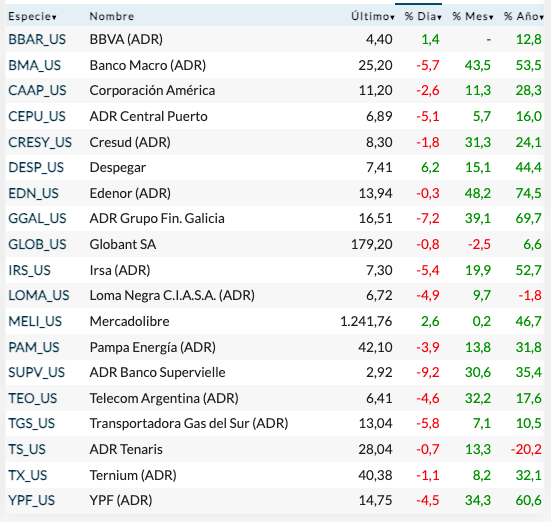Click Despegar's daily change 6,2

[430, 167]
